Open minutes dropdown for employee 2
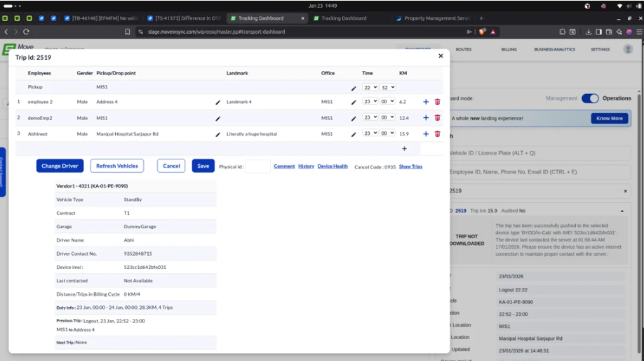 tap(387, 102)
